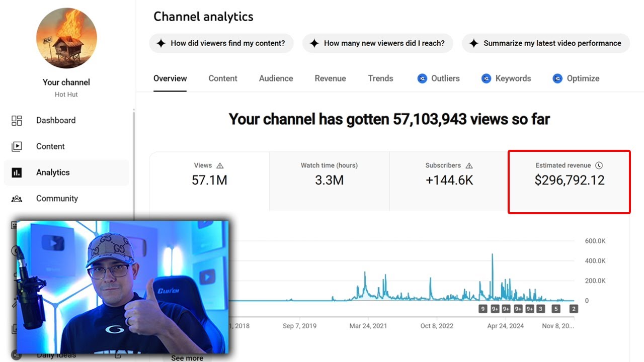The height and width of the screenshot is (362, 644).
Task: Click warning triangle next to Subscribers
Action: tap(469, 165)
